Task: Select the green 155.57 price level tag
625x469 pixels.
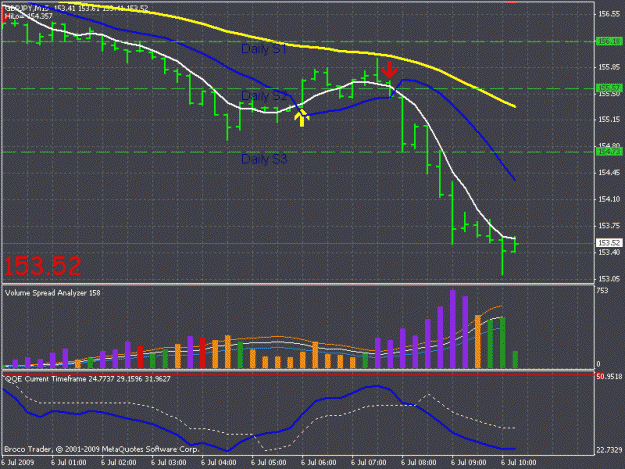Action: tap(609, 88)
